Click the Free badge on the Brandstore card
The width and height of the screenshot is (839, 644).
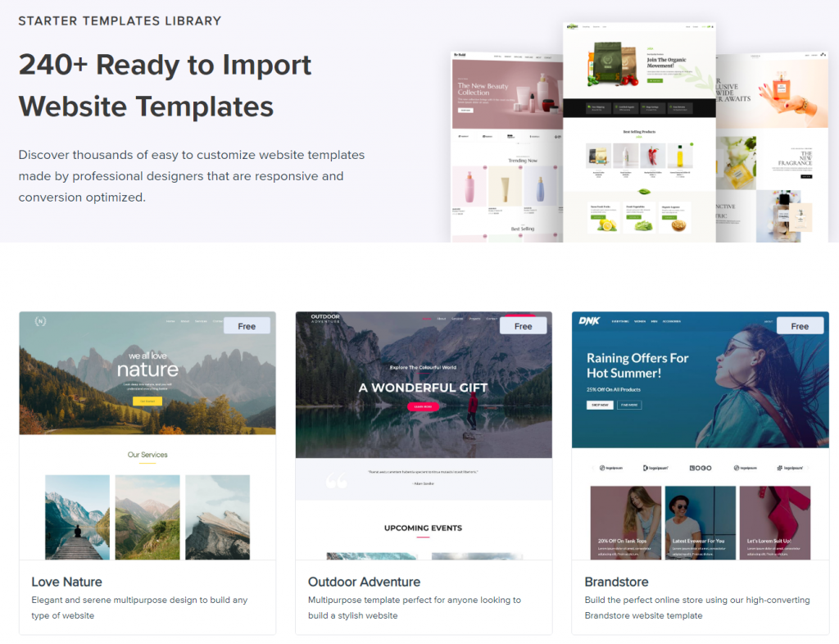point(800,325)
